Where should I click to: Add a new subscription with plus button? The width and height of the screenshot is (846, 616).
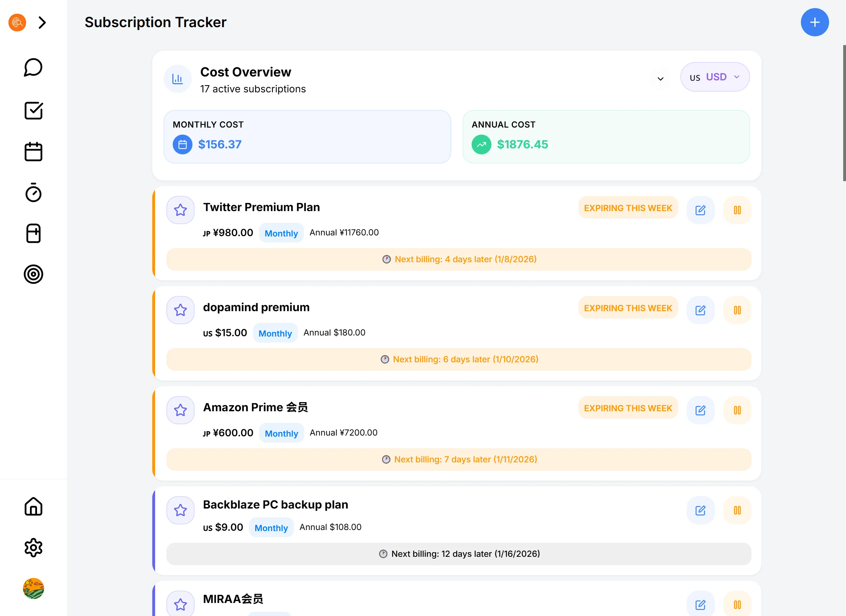[814, 22]
